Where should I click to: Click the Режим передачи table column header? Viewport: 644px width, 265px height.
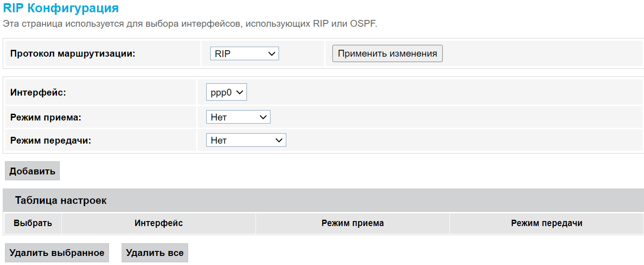pyautogui.click(x=546, y=223)
